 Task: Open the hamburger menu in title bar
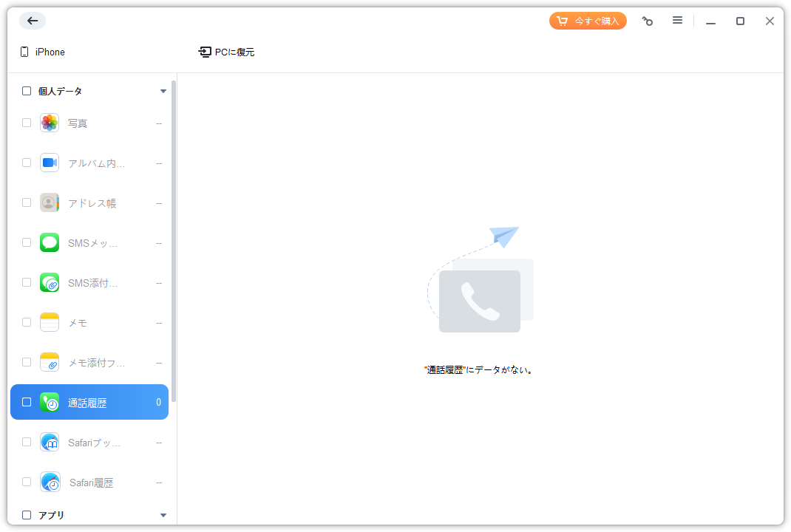(x=677, y=21)
